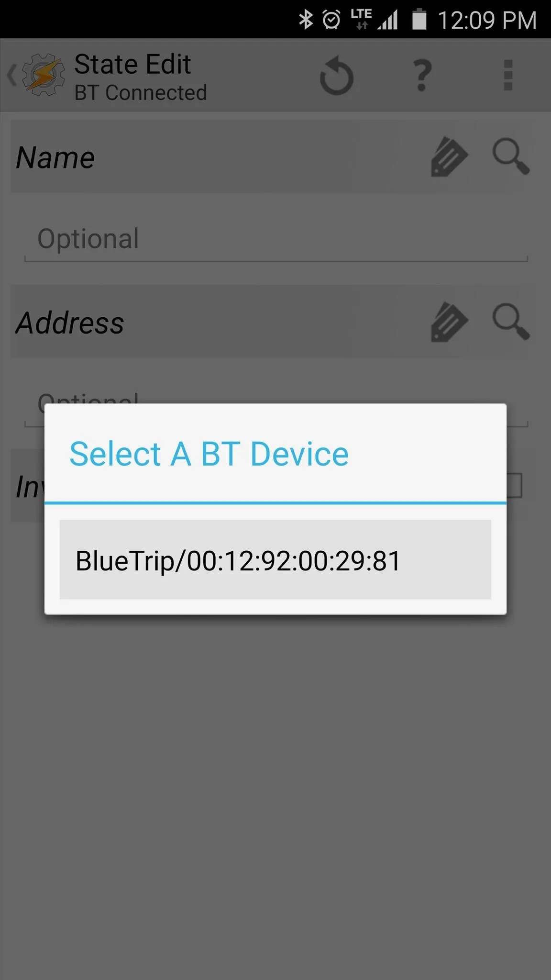
Task: Click the State Edit title text
Action: pyautogui.click(x=132, y=64)
